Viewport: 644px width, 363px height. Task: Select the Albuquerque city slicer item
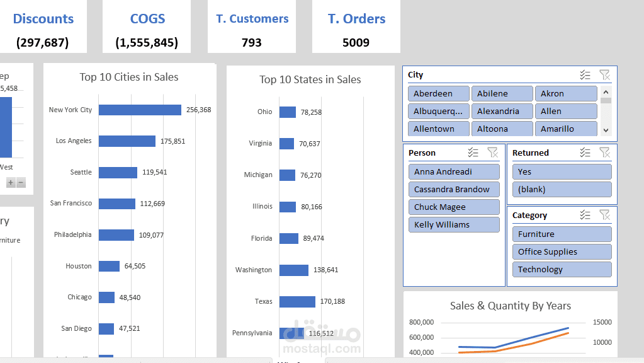click(x=439, y=112)
